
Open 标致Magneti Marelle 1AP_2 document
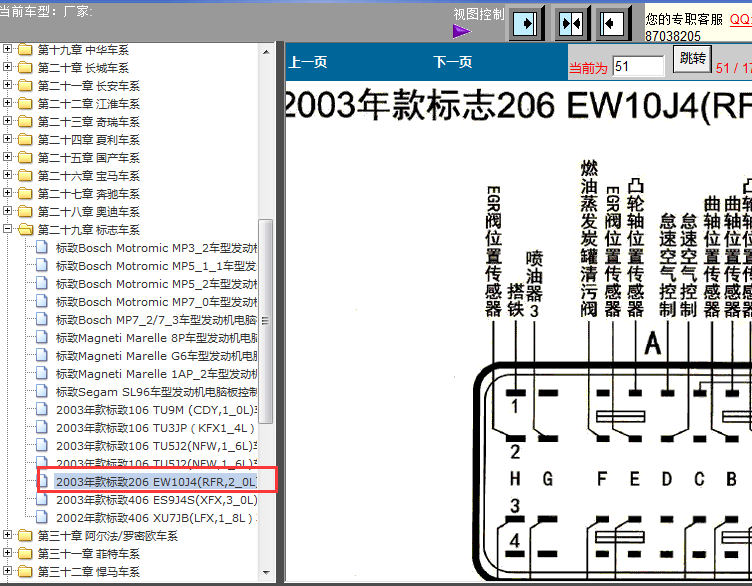(x=156, y=374)
